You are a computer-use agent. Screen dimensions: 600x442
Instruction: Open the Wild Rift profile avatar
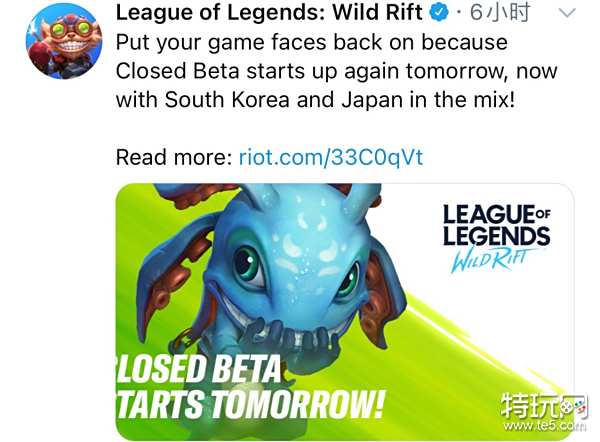click(64, 41)
